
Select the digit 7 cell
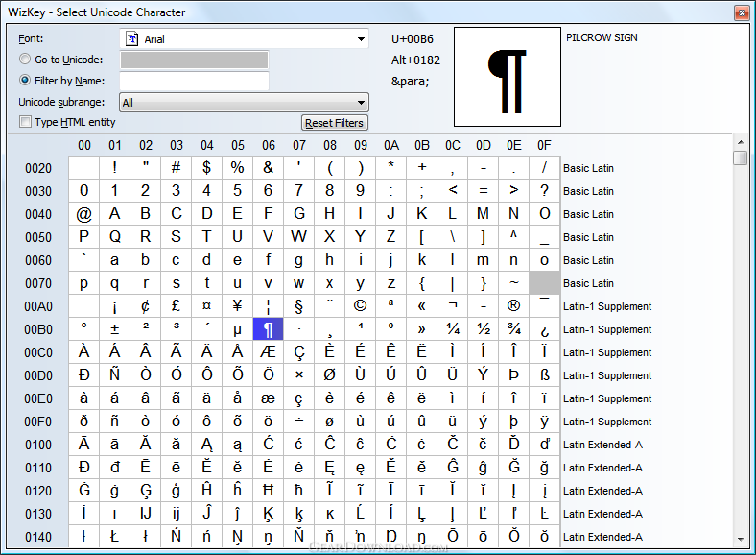click(x=299, y=191)
